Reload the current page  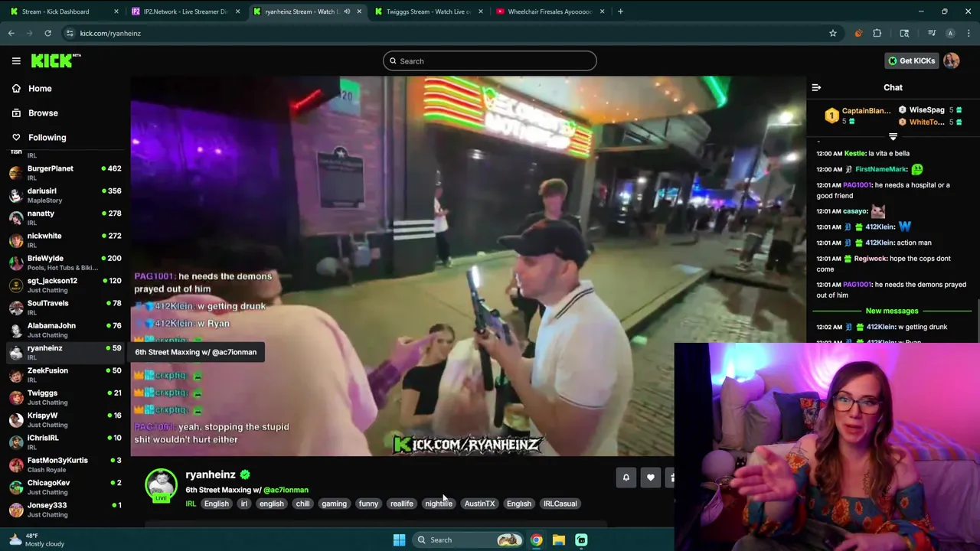(x=47, y=33)
